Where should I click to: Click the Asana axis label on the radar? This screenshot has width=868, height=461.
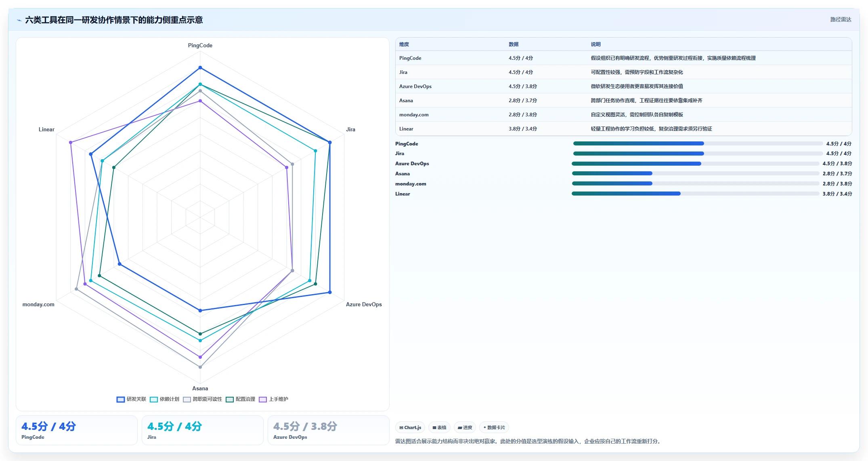[x=200, y=389]
